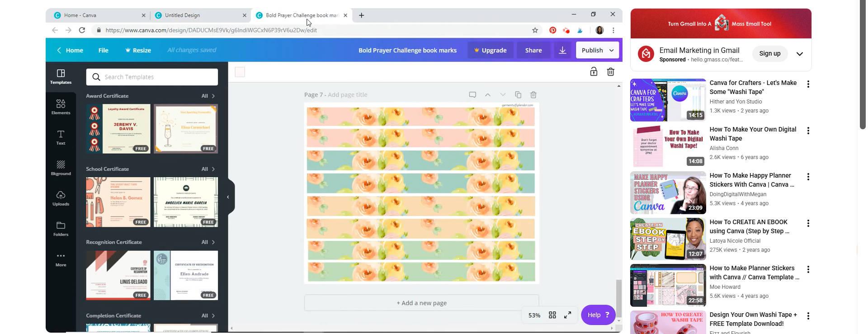Viewport: 868px width, 334px height.
Task: Click the Search Templates field
Action: 152,77
